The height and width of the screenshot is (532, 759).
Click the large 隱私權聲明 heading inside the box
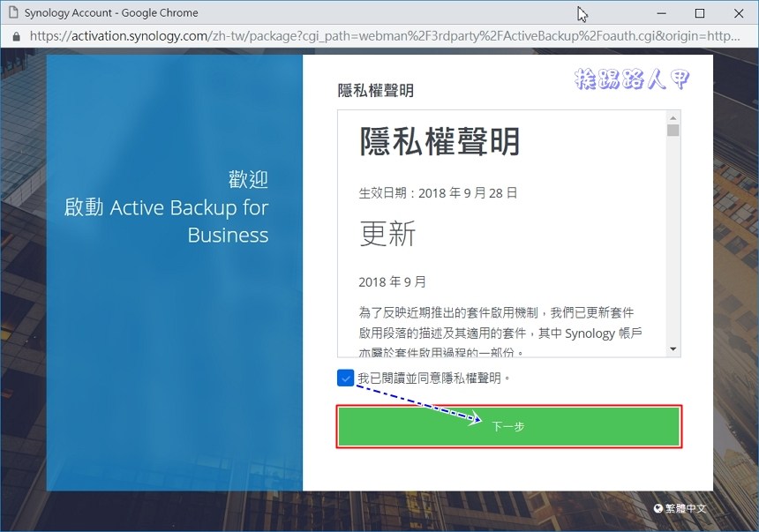tap(440, 142)
